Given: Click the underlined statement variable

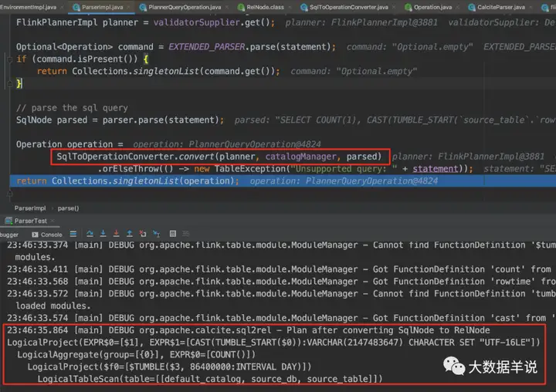Looking at the screenshot, I should click(x=435, y=169).
